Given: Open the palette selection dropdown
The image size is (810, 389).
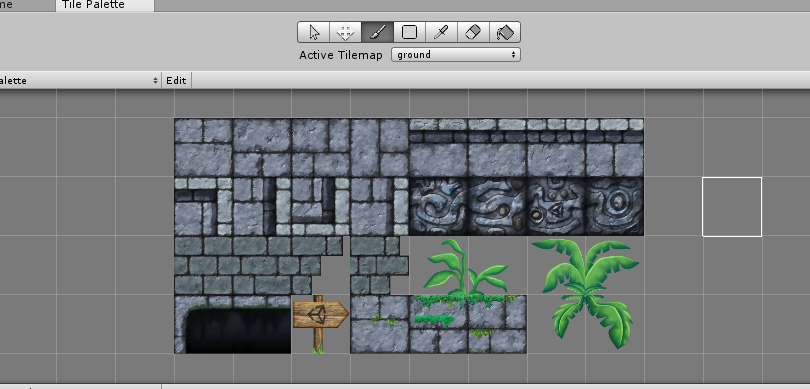Looking at the screenshot, I should [x=80, y=81].
